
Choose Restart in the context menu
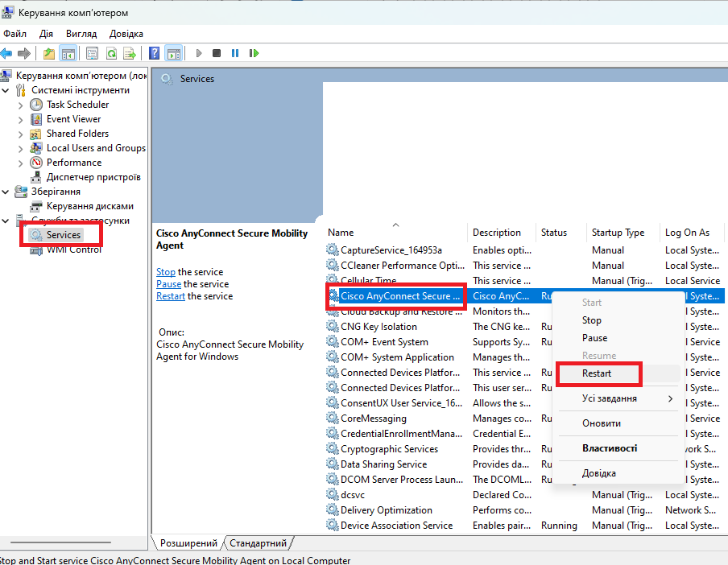pyautogui.click(x=619, y=373)
